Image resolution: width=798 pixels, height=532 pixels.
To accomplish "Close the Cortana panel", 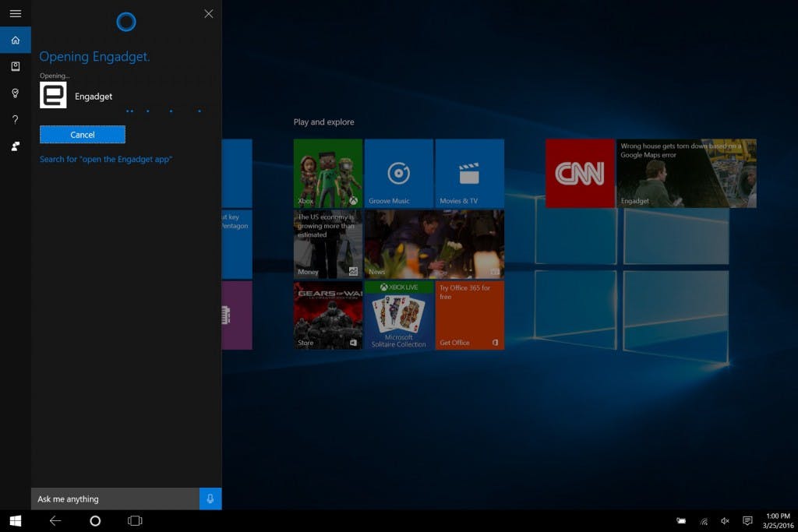I will coord(208,13).
